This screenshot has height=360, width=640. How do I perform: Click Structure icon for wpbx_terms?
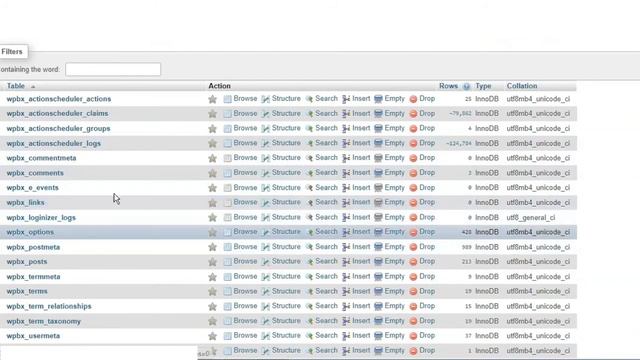265,291
